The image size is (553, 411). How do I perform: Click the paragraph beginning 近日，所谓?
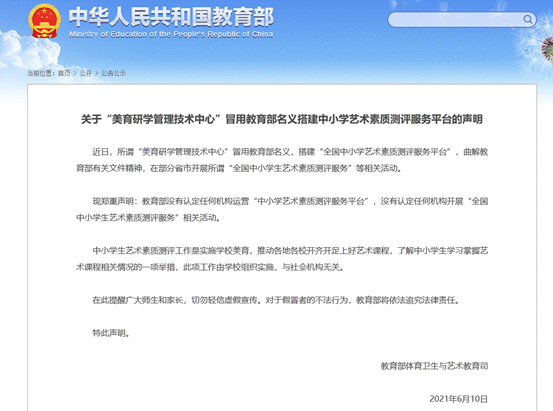[x=282, y=160]
